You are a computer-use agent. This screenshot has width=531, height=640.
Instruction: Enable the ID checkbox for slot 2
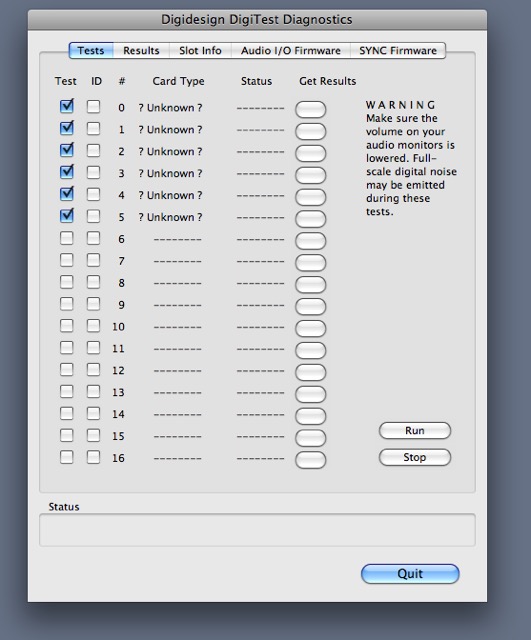coord(93,151)
